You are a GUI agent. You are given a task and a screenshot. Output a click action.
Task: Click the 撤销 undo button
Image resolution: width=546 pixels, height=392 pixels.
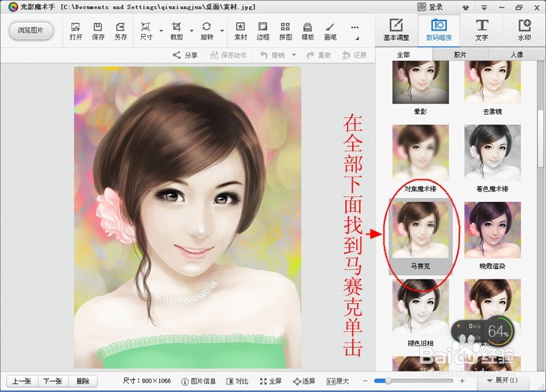click(272, 55)
